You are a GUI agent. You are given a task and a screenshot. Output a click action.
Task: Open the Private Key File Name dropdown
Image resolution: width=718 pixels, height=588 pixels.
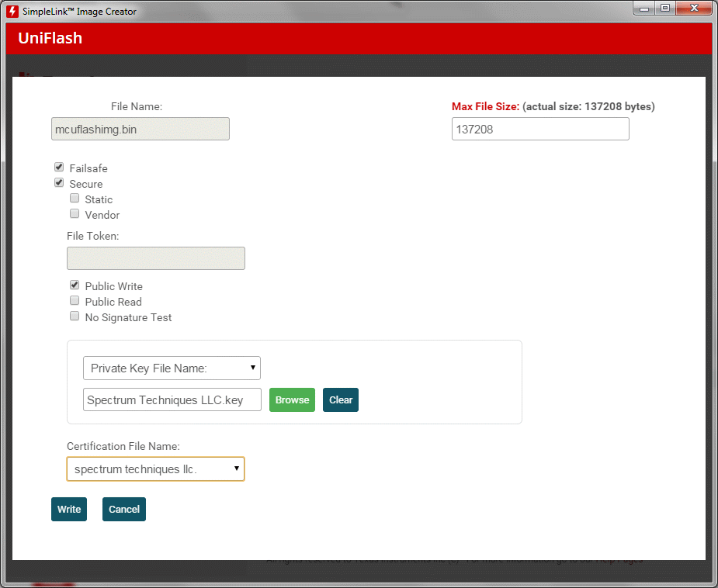point(172,368)
